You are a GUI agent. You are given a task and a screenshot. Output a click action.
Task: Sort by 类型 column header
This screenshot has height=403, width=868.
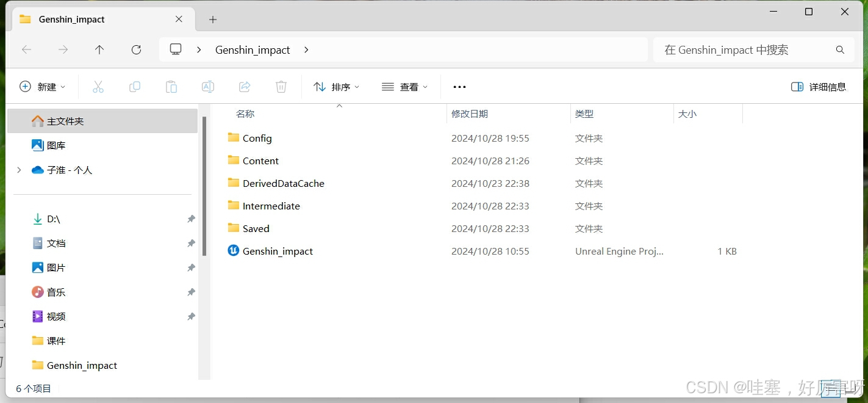click(x=584, y=114)
